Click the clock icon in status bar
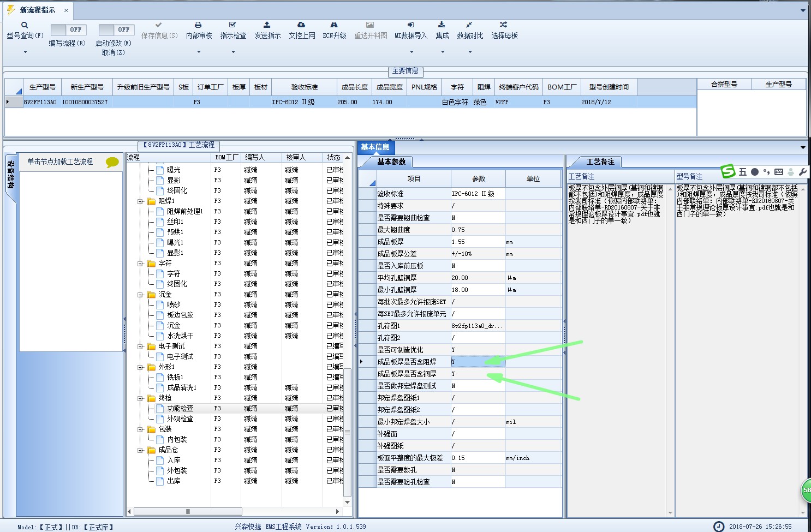The image size is (811, 532). (x=719, y=527)
